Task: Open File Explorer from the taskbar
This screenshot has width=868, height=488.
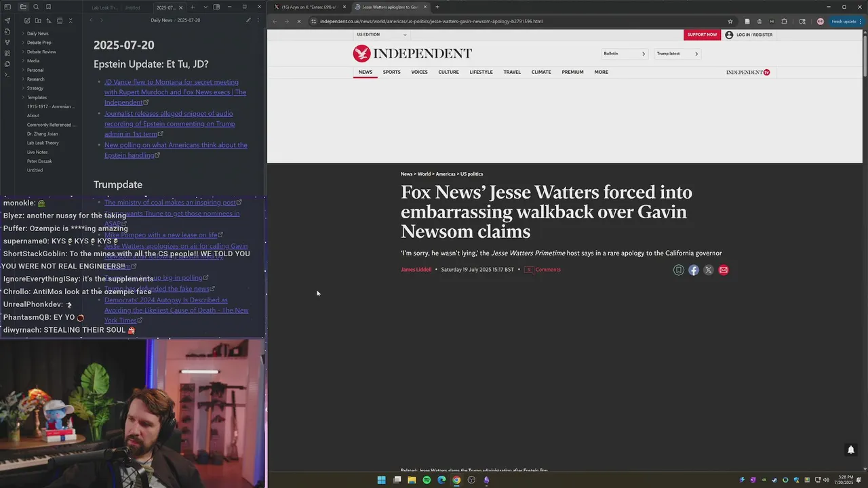Action: point(412,480)
